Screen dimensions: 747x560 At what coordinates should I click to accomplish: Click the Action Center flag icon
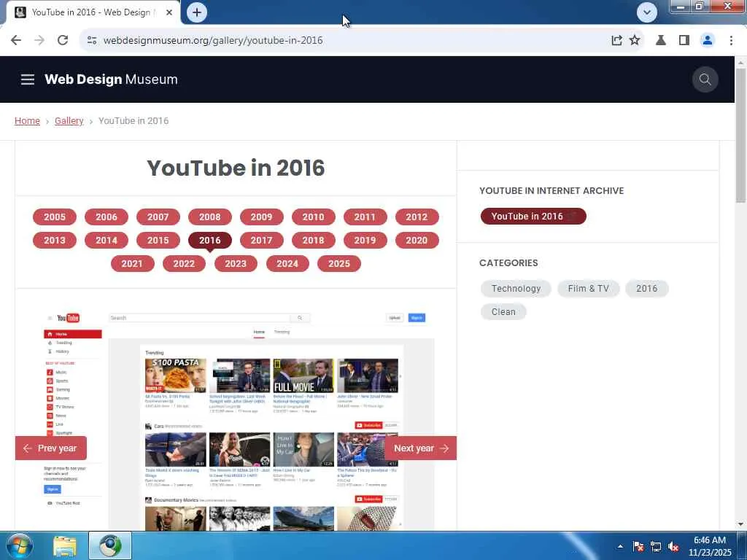(x=638, y=546)
